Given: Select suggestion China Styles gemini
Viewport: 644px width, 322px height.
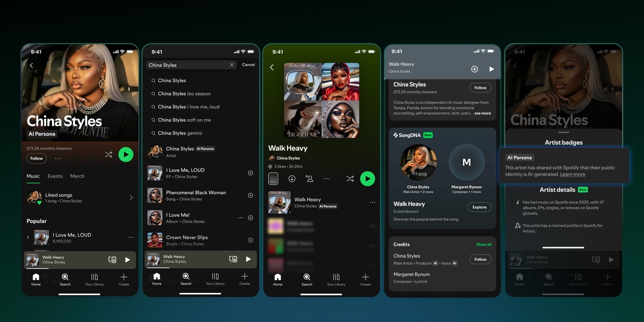Looking at the screenshot, I should point(177,133).
